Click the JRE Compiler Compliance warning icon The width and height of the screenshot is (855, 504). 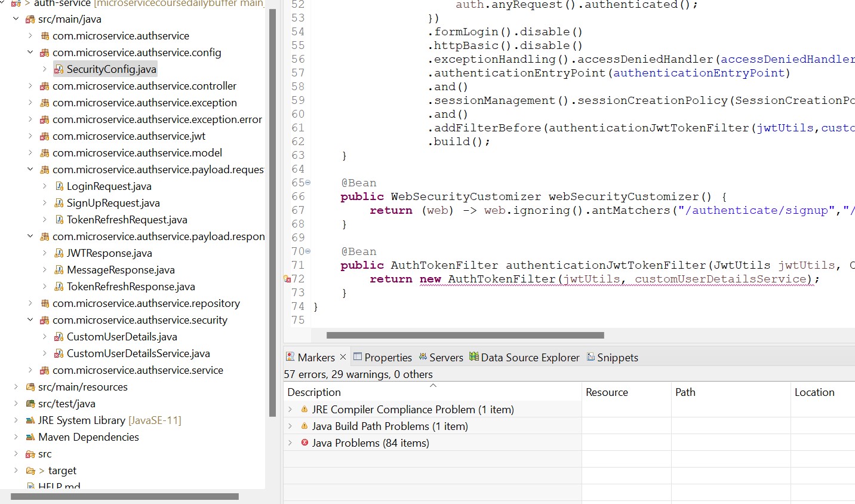coord(305,409)
